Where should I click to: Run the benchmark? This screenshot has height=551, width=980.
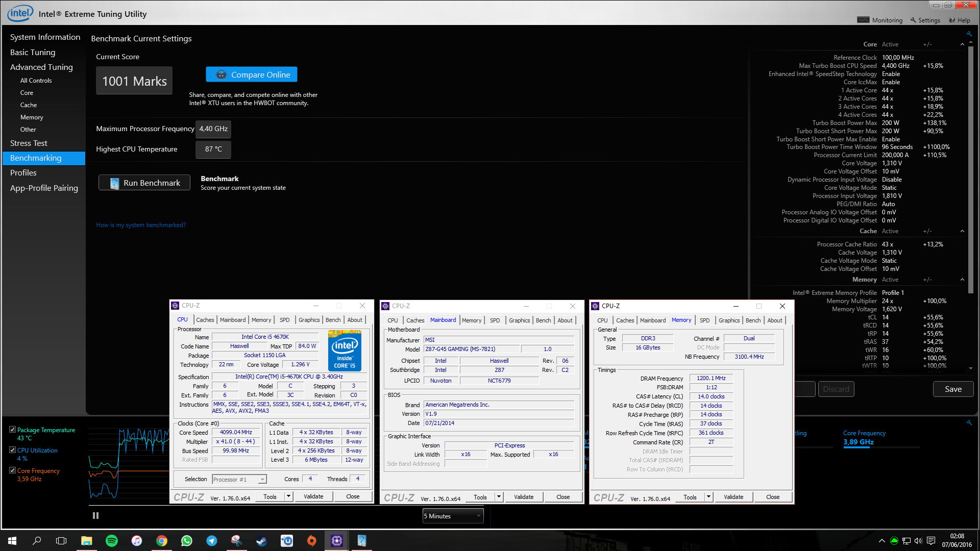144,183
